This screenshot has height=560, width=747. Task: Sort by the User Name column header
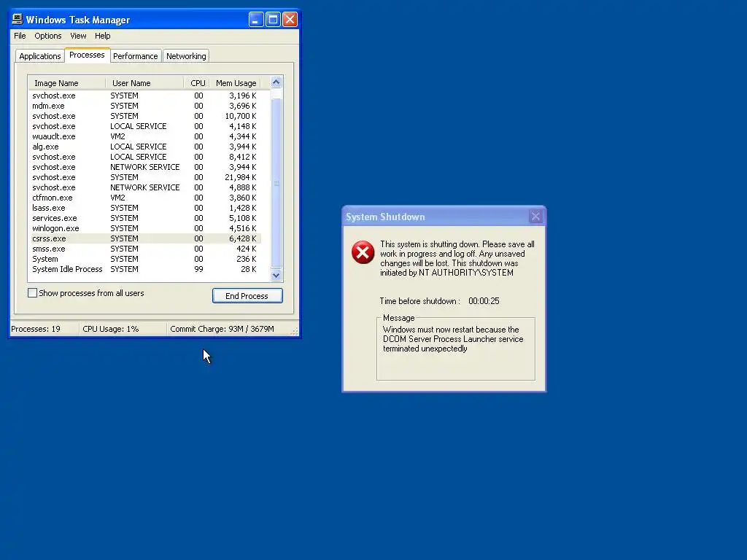coord(145,83)
